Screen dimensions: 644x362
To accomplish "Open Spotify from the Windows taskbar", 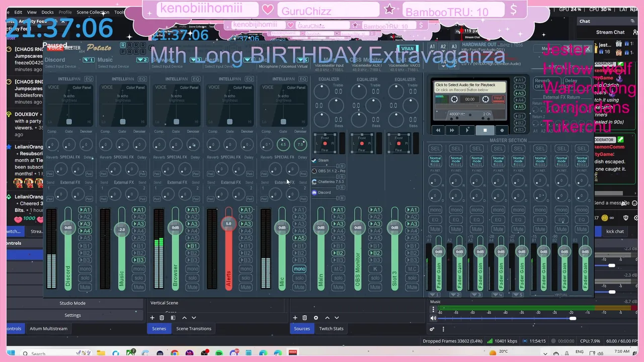I will (219, 353).
